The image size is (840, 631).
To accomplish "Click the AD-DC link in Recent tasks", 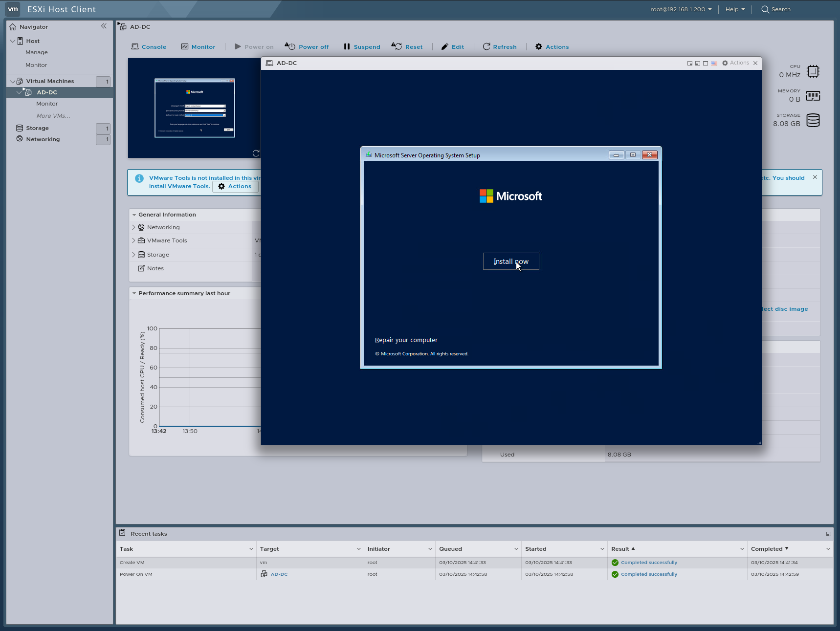I will 279,574.
